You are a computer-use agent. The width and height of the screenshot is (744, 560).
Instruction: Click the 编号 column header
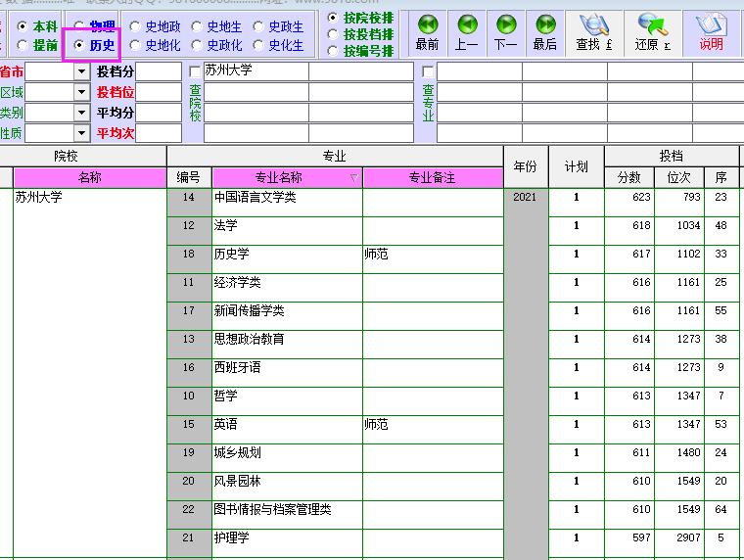[189, 177]
